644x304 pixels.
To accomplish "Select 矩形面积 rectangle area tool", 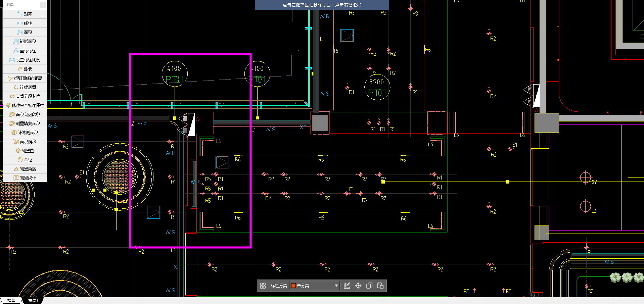I will [25, 41].
